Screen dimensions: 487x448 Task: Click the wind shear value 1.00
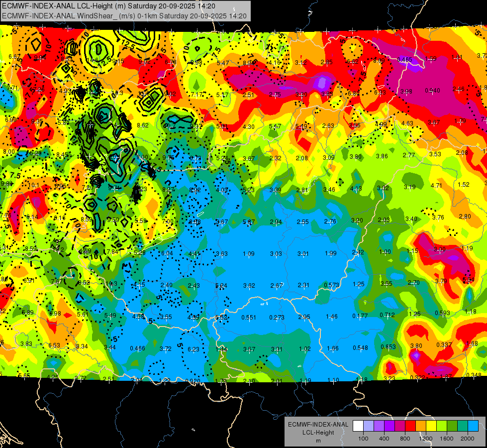click(x=385, y=252)
